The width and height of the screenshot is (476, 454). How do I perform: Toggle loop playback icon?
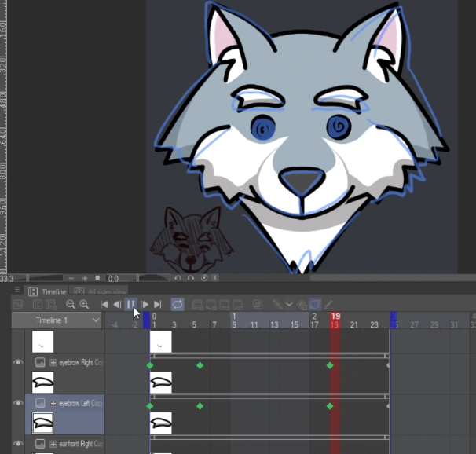(178, 304)
